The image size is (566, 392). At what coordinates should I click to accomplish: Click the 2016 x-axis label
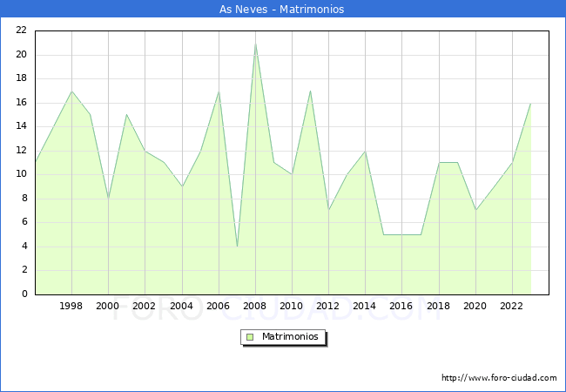coord(401,306)
